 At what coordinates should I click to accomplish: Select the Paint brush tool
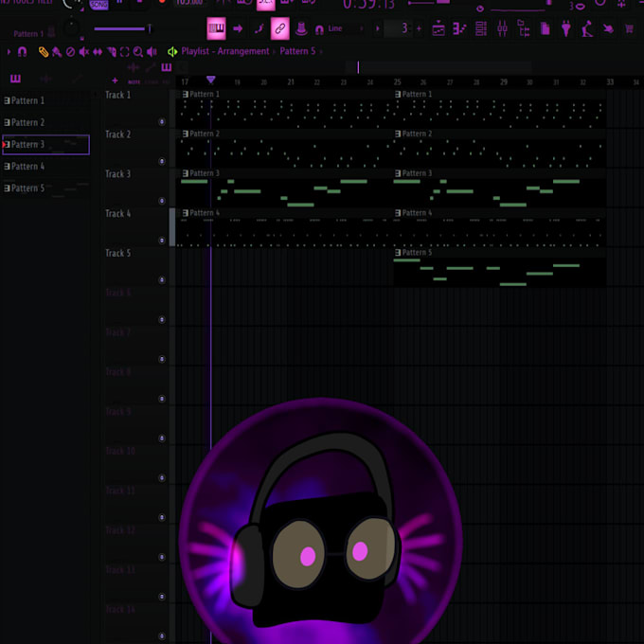coord(57,52)
